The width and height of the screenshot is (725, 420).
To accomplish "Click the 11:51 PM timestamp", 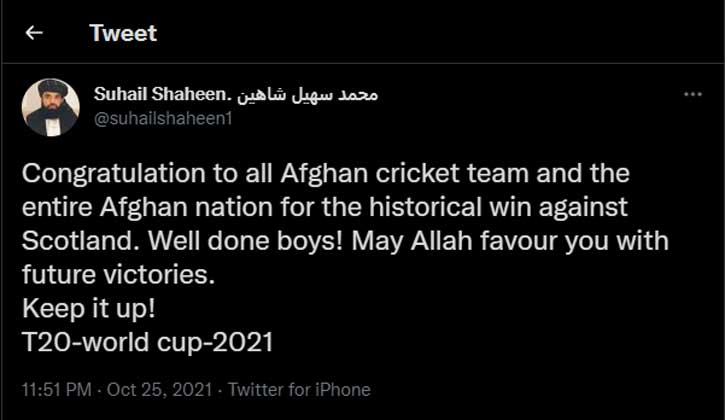I will pos(57,389).
